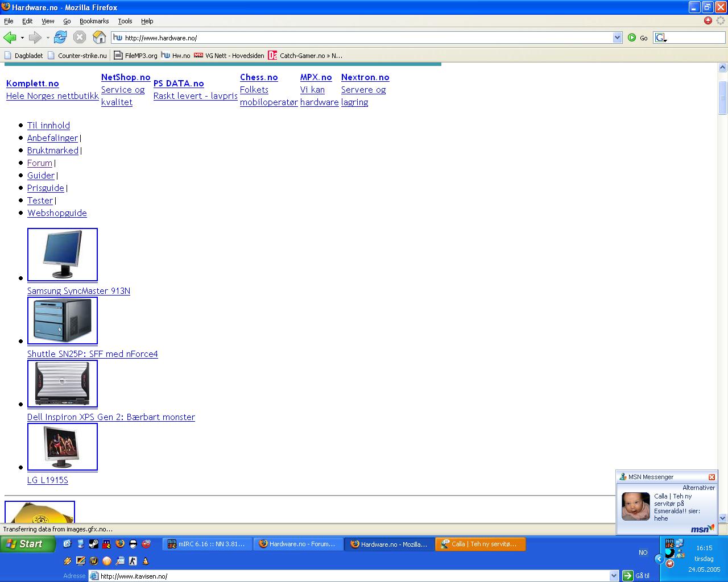The height and width of the screenshot is (582, 728).
Task: Follow the Webshopguide link
Action: [57, 213]
